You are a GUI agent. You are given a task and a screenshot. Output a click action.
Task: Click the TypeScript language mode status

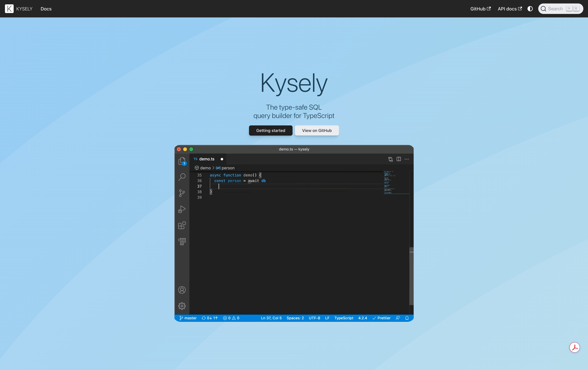pos(344,318)
